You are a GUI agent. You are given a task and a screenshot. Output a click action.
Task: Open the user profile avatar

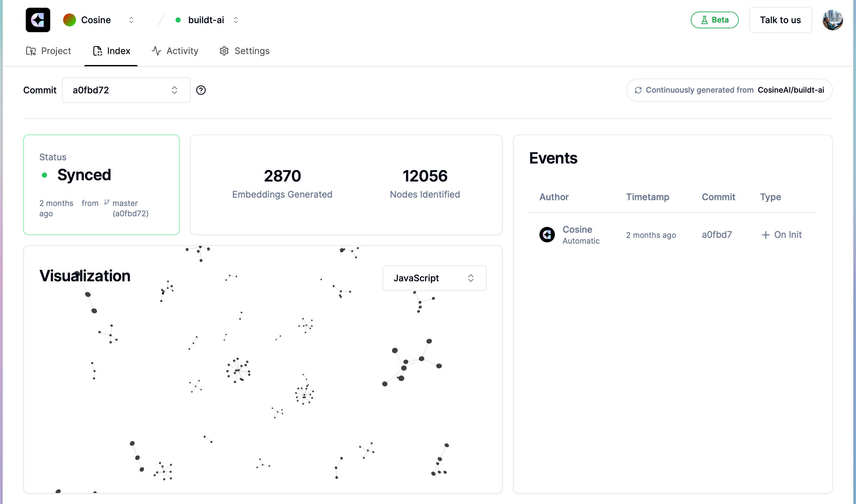(x=832, y=20)
